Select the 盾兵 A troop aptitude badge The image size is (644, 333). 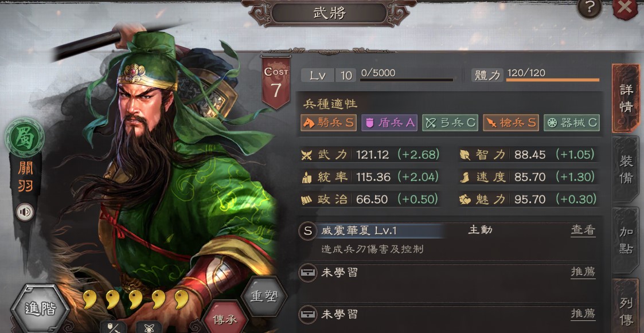coord(389,123)
